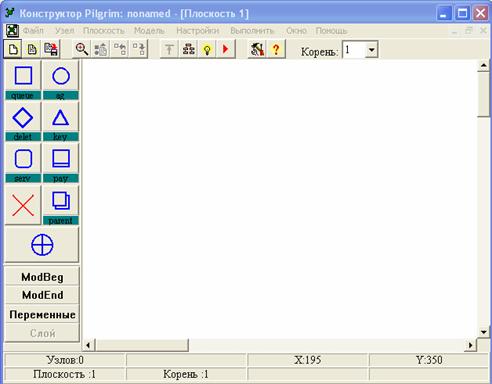
Task: Select the parent node tool
Action: pyautogui.click(x=61, y=205)
